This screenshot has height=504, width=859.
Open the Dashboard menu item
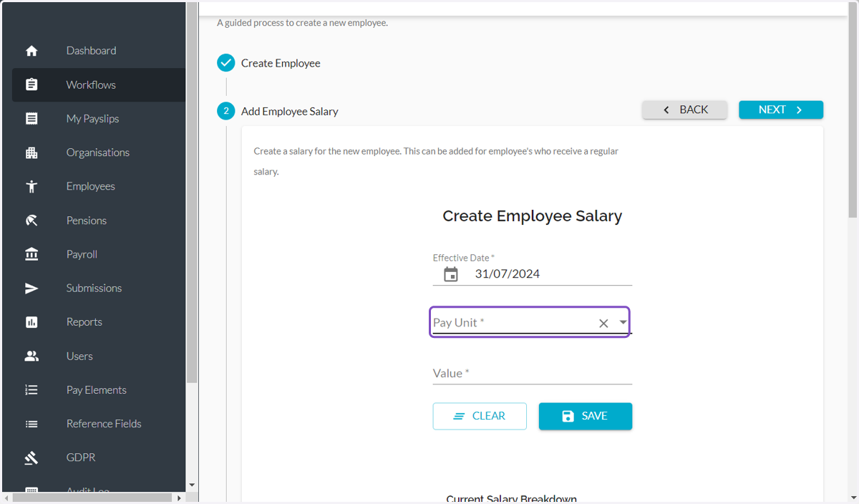coord(99,51)
